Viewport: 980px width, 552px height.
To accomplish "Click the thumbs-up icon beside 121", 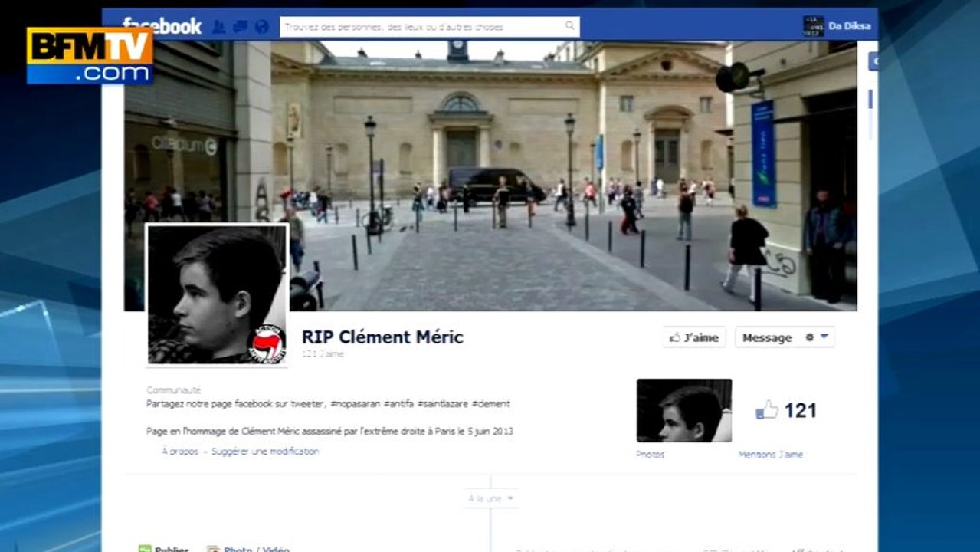I will coord(766,410).
